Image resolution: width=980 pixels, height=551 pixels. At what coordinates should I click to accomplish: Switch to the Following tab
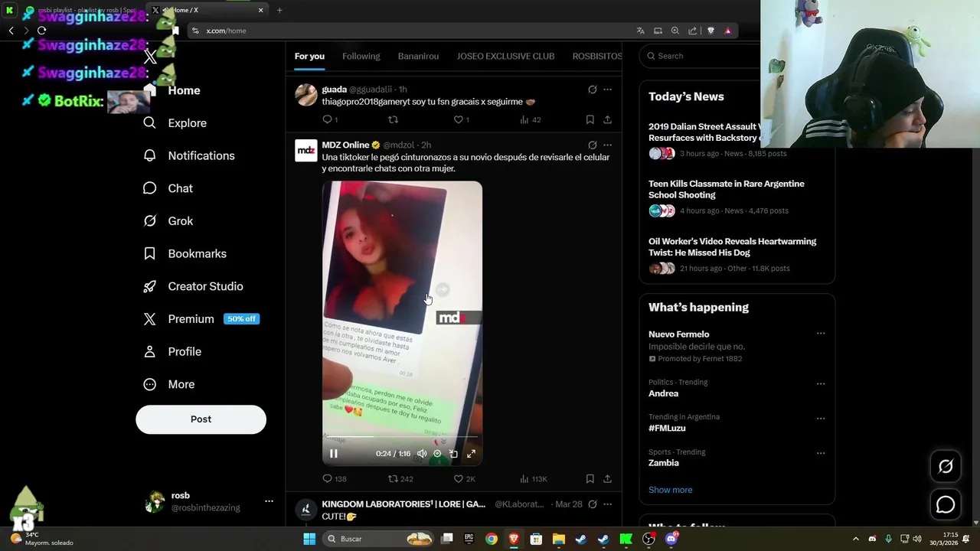click(361, 56)
